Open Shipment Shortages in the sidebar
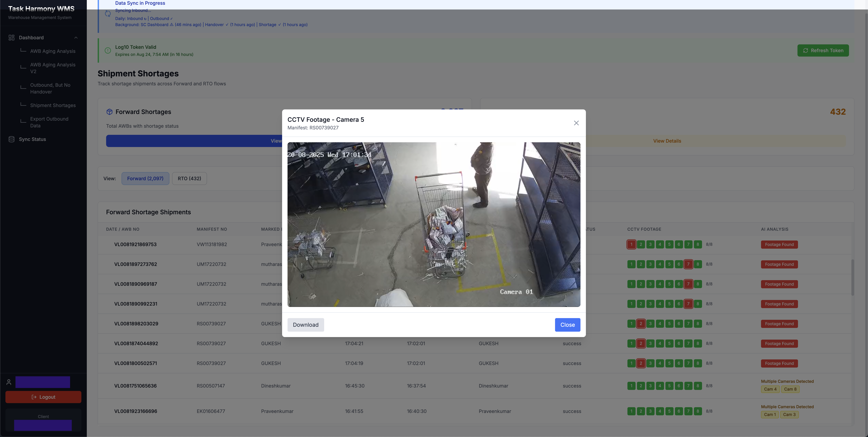The height and width of the screenshot is (437, 868). pos(53,105)
